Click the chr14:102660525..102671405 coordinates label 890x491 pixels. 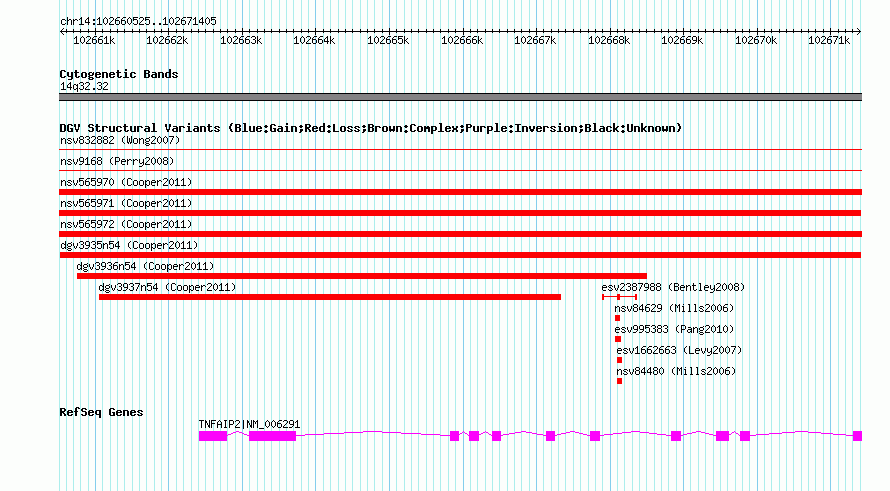138,21
